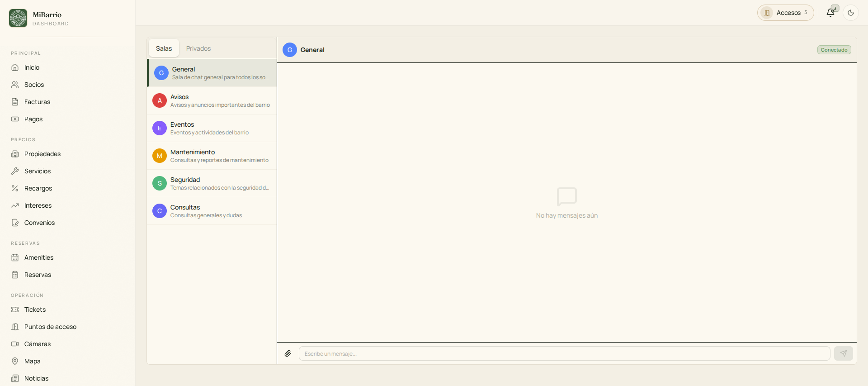Click the send message paper plane icon
Screen dimensions: 868x386
click(843, 353)
